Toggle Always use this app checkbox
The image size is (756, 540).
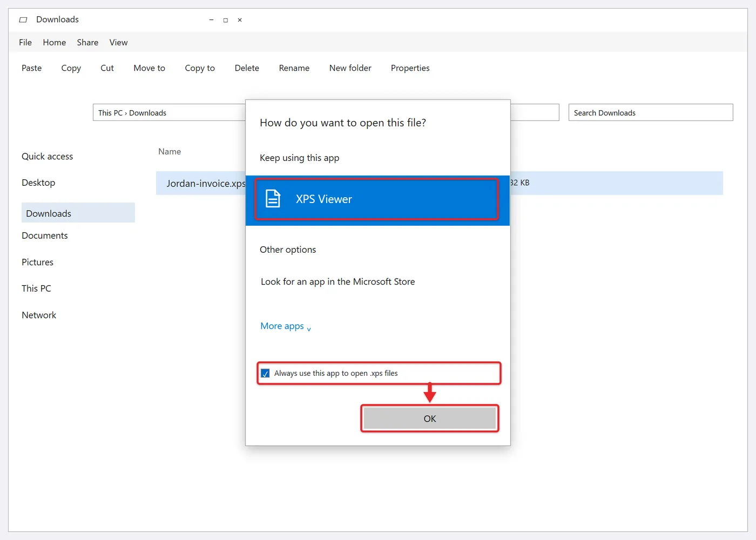click(x=265, y=373)
